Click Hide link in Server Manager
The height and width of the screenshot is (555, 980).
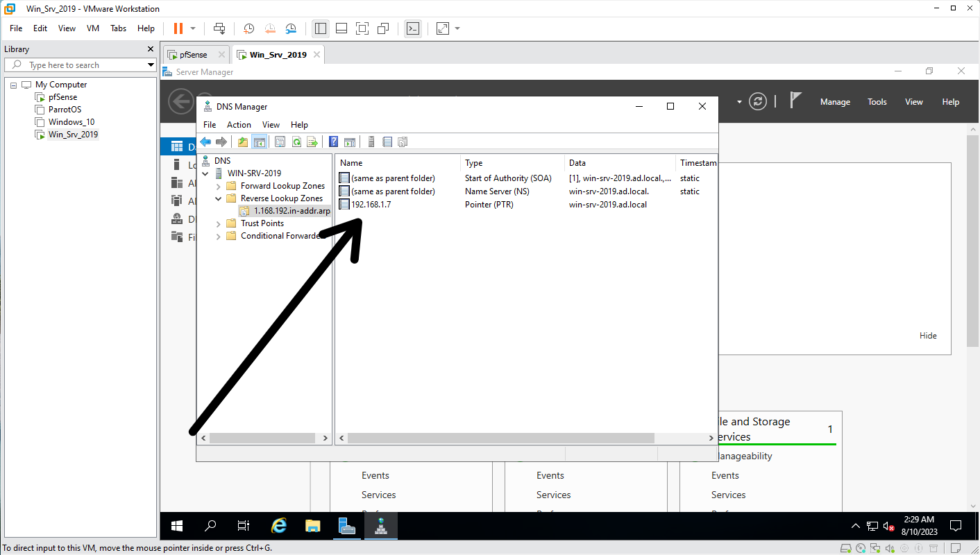(928, 336)
